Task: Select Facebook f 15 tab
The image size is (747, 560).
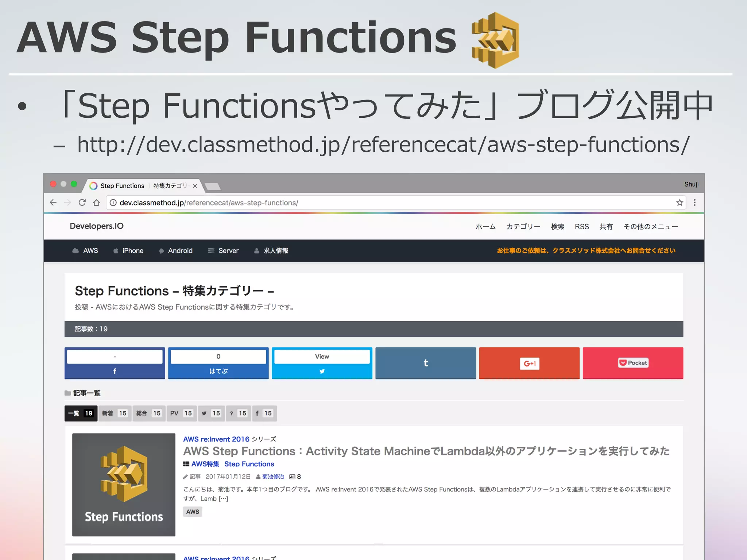Action: click(264, 413)
